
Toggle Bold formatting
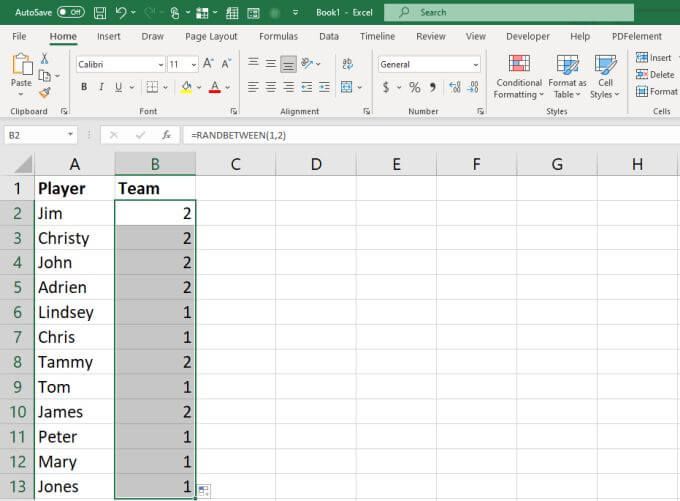84,88
